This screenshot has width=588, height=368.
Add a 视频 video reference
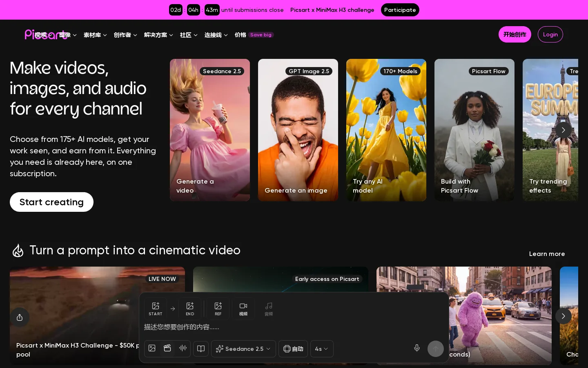[x=243, y=309]
